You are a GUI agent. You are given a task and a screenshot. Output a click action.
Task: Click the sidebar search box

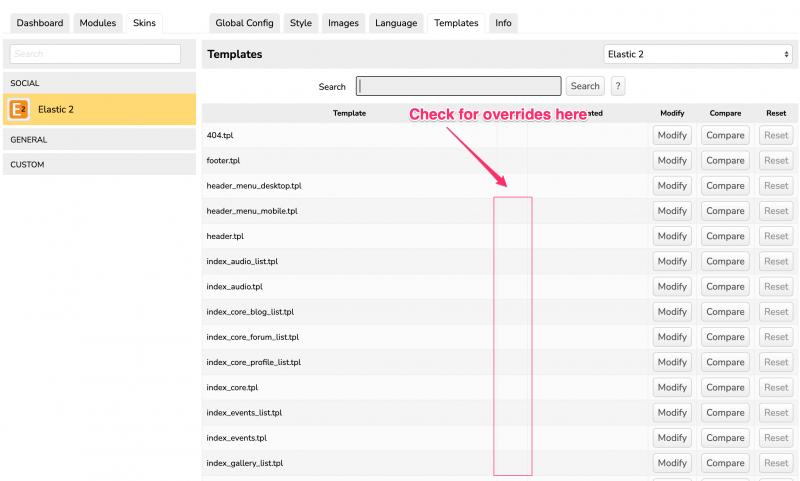pos(95,54)
